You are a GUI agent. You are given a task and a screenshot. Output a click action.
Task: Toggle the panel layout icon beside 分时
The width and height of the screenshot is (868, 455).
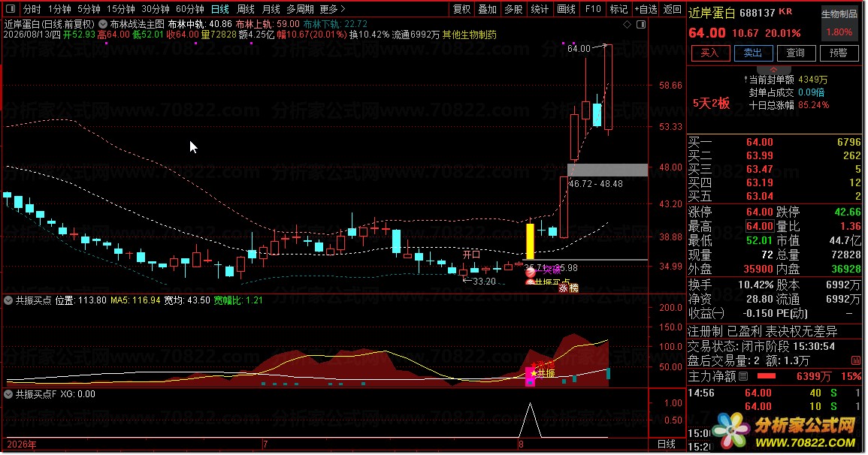click(x=11, y=9)
